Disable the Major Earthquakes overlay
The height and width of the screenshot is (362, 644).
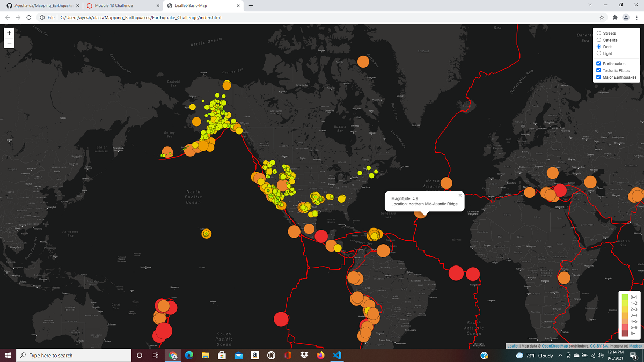598,77
